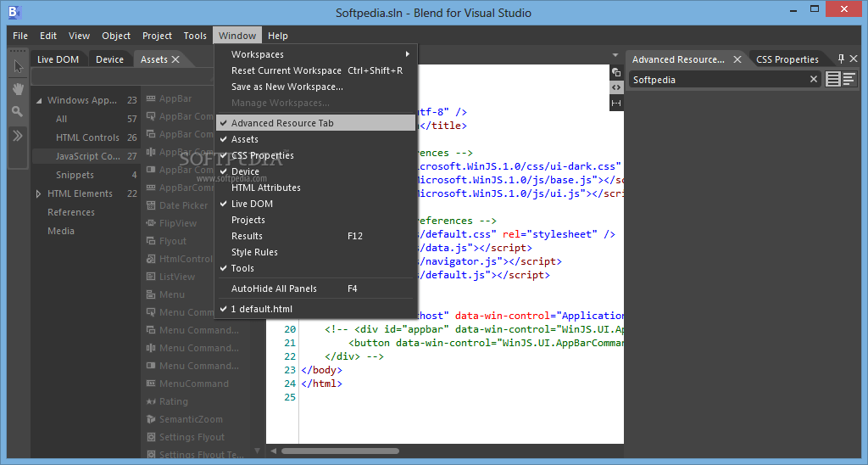This screenshot has width=868, height=465.
Task: Switch to the Device tab
Action: 109,59
